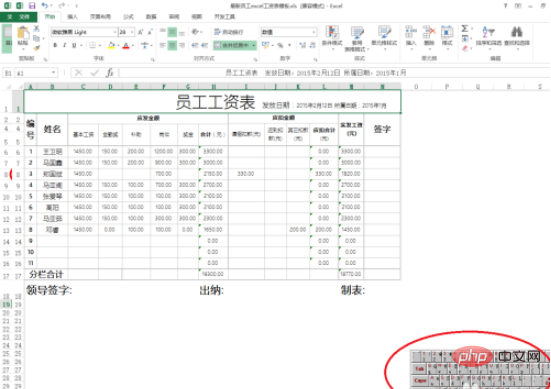The image size is (551, 389).
Task: Open Cell Styles gallery
Action: pos(384,36)
